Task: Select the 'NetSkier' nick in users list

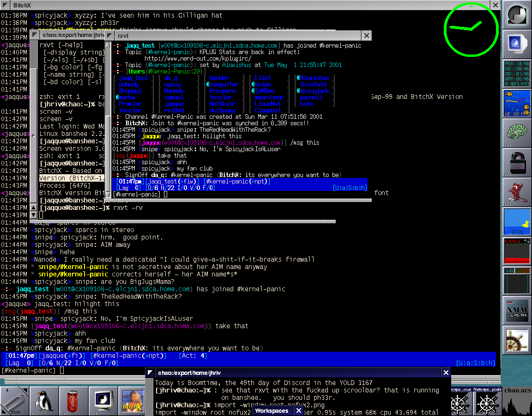Action: click(222, 104)
